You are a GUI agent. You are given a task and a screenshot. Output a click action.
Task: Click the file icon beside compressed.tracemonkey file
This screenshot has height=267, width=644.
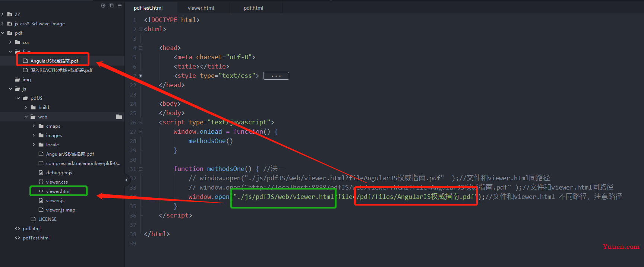coord(41,163)
